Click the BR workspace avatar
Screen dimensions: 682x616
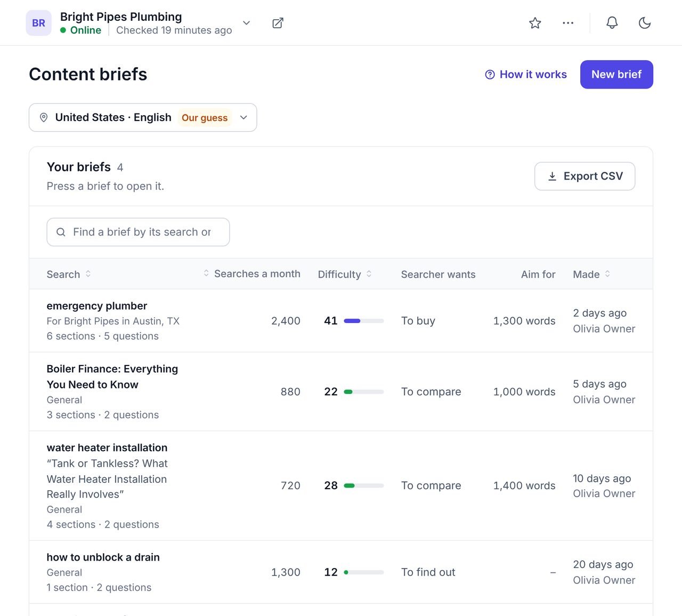click(x=38, y=23)
